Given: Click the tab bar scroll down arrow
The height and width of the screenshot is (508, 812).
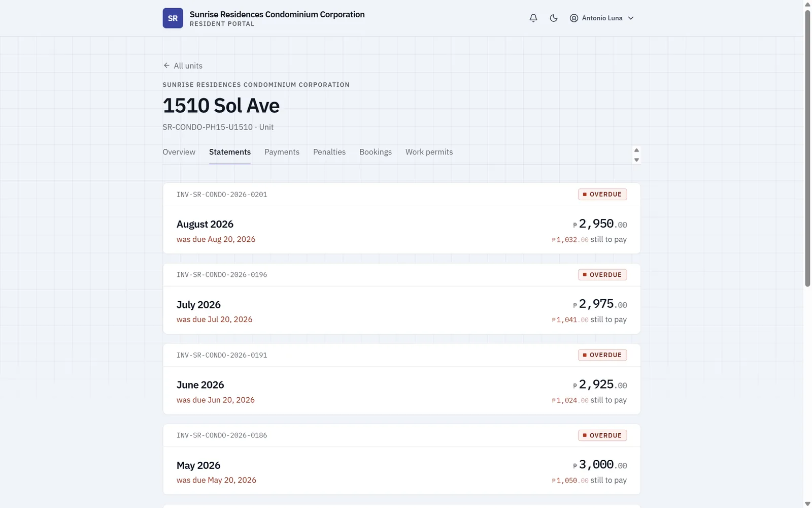Looking at the screenshot, I should coord(636,160).
